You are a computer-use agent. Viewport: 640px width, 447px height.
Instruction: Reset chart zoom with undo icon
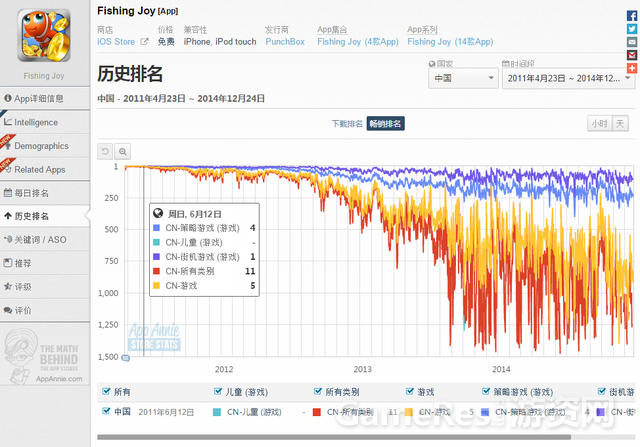(105, 151)
